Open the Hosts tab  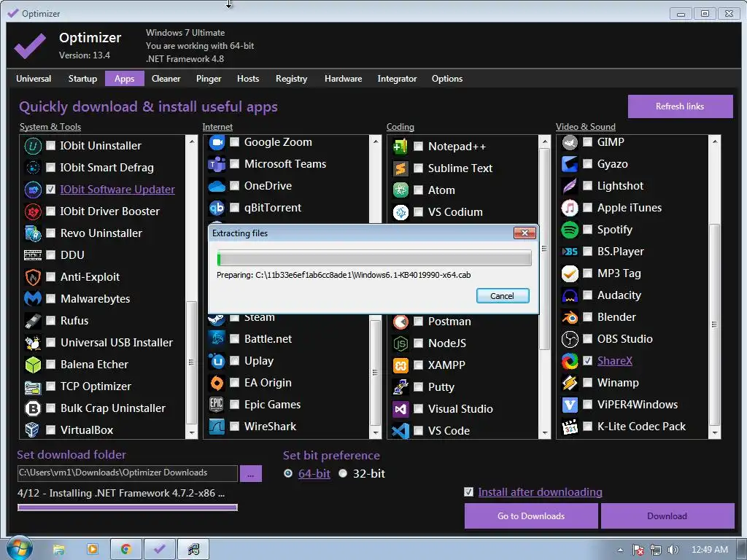[x=248, y=79]
